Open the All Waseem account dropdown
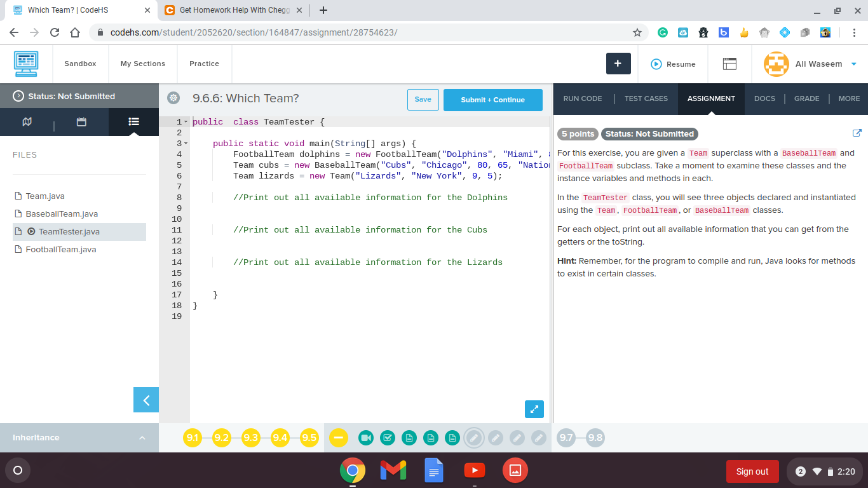Image resolution: width=868 pixels, height=488 pixels. pyautogui.click(x=817, y=64)
